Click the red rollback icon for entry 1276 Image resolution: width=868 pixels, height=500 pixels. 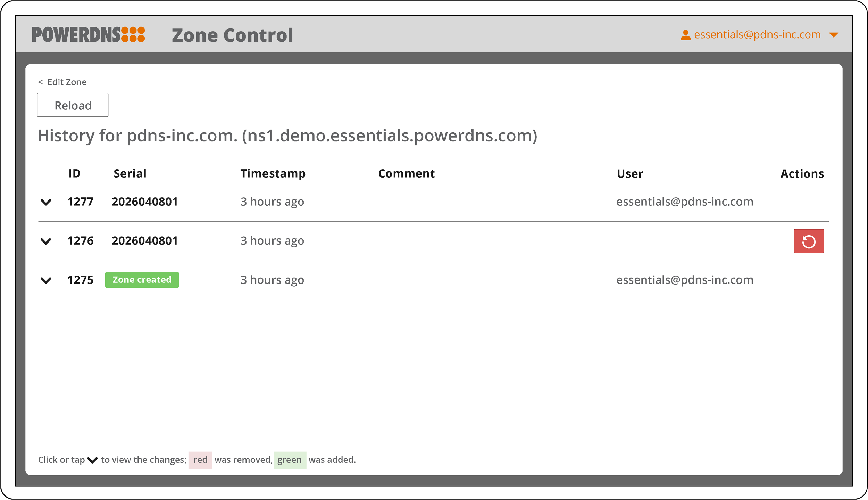808,241
